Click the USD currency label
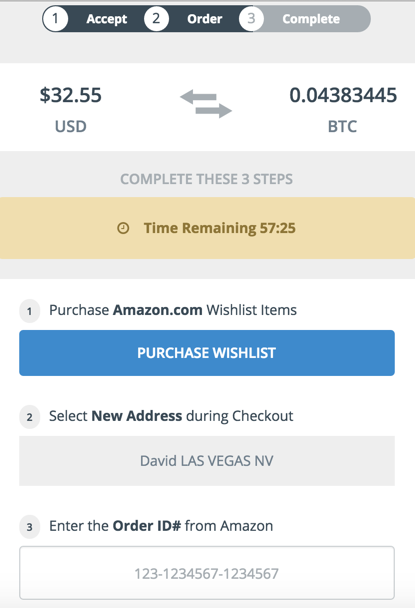415x608 pixels. (71, 126)
